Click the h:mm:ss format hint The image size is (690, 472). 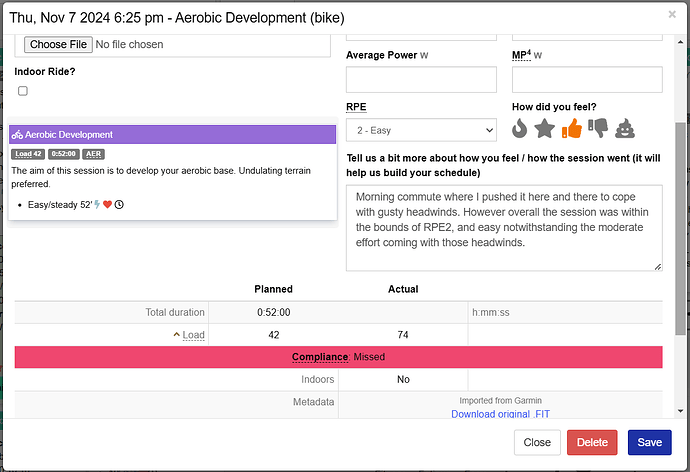(x=491, y=312)
